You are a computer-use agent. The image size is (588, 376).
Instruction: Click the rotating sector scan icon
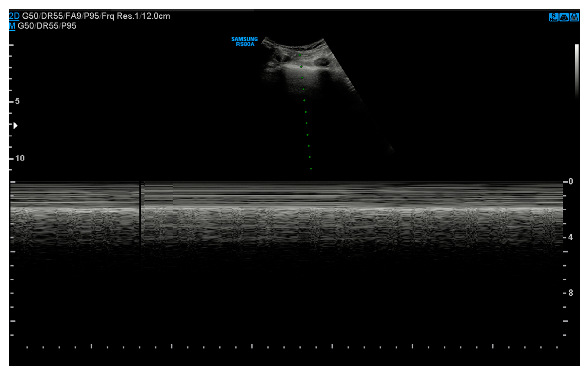click(564, 17)
